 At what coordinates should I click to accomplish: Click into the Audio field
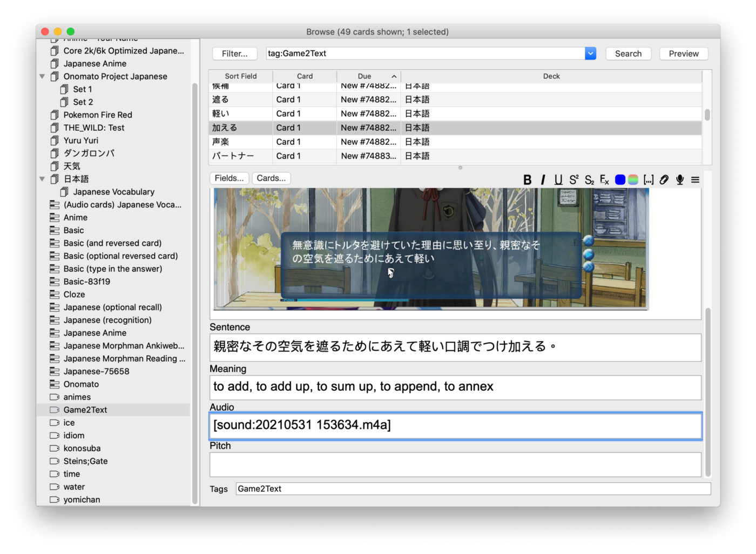point(455,426)
